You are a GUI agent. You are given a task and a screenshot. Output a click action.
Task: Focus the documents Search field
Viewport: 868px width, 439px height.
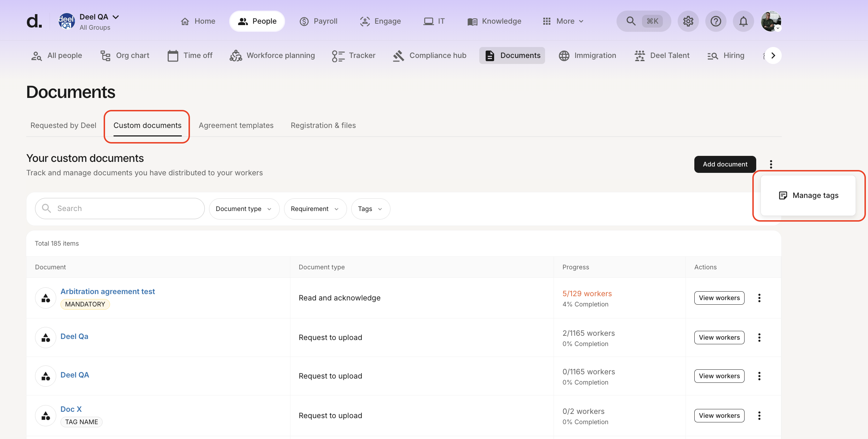(x=120, y=209)
